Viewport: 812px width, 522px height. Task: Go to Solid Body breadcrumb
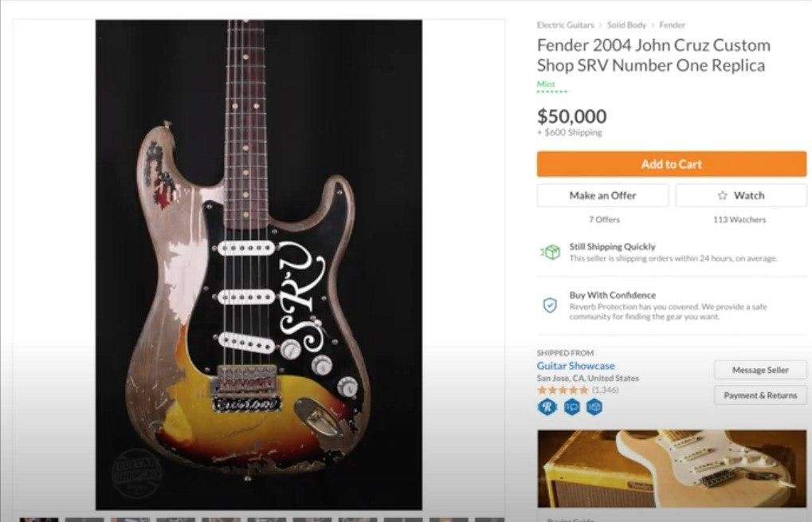(626, 25)
